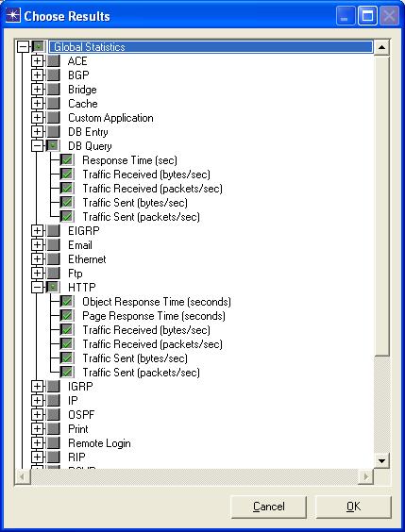Select the Remote Login label
Screen dimensions: 405x532
click(99, 443)
